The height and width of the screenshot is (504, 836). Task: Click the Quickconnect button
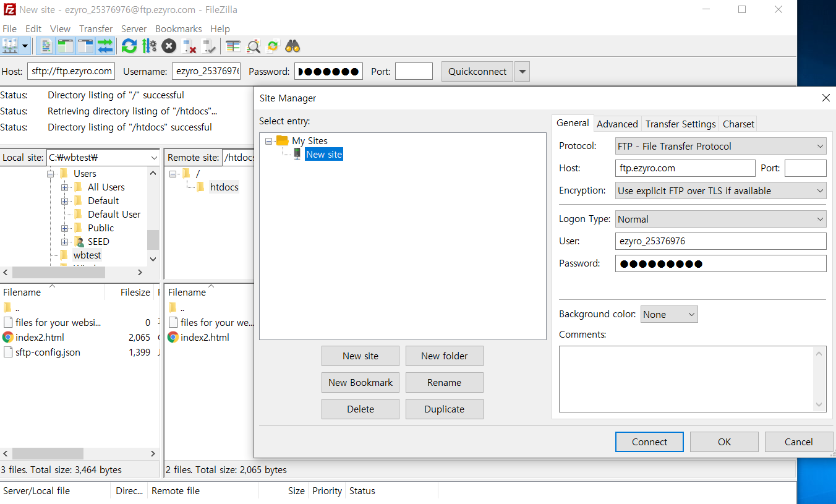click(x=477, y=71)
